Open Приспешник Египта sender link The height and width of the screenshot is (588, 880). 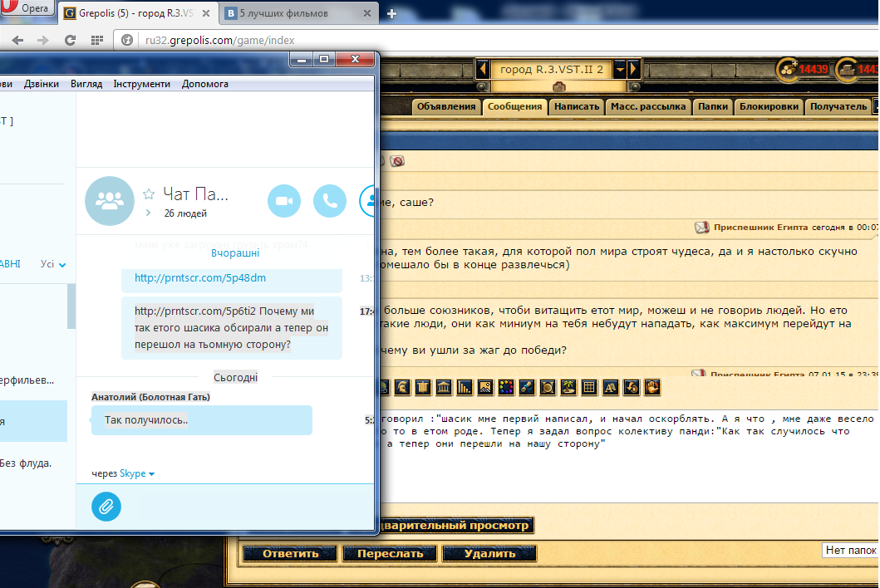(x=760, y=228)
